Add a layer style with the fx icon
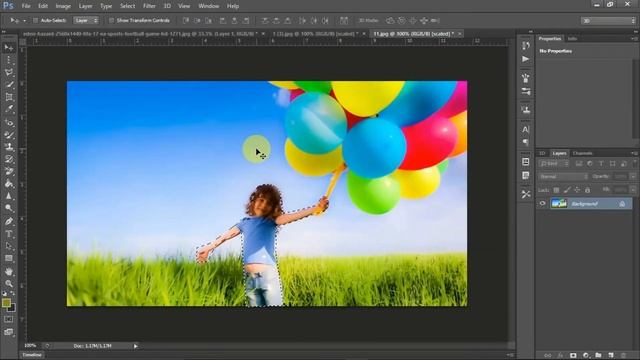Viewport: 640px width, 360px height. tap(560, 356)
